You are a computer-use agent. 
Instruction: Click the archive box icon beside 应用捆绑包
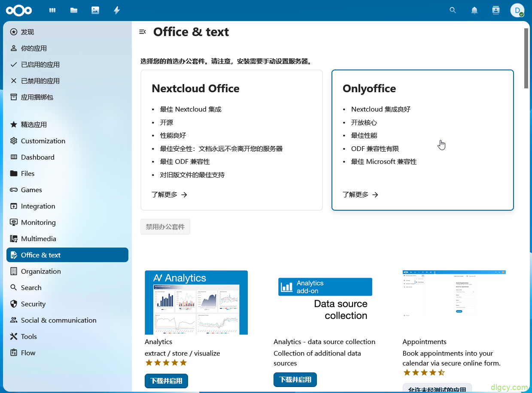(x=14, y=97)
